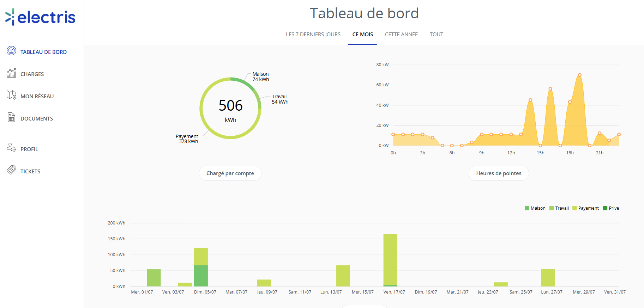Click the electris logo
Screen dimensions: 644x308
click(x=40, y=17)
